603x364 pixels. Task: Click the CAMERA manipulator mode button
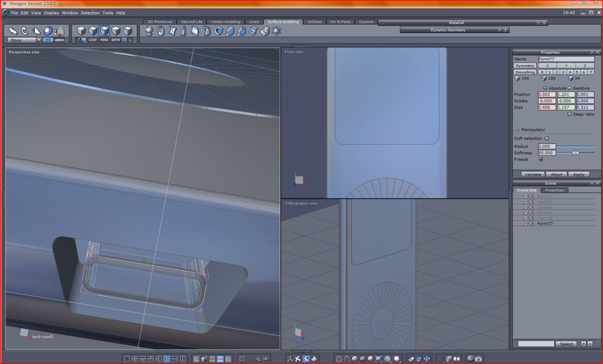tap(60, 40)
